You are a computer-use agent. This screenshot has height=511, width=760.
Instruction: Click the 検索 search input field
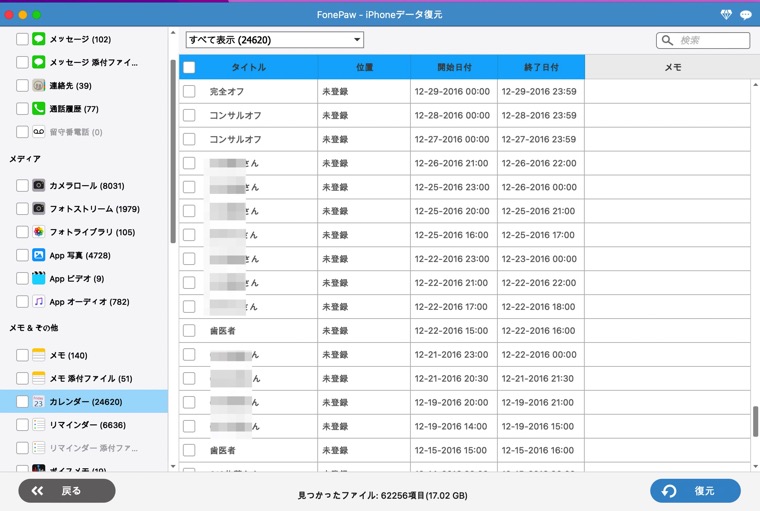point(703,40)
